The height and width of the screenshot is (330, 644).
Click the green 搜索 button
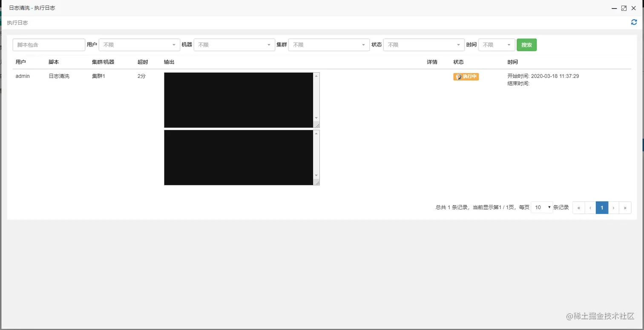[526, 45]
